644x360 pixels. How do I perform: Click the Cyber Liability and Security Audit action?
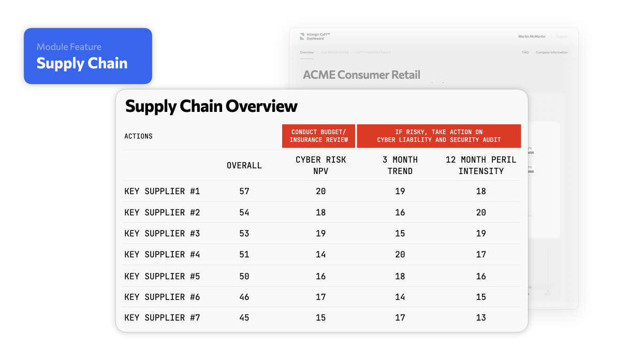tap(438, 136)
